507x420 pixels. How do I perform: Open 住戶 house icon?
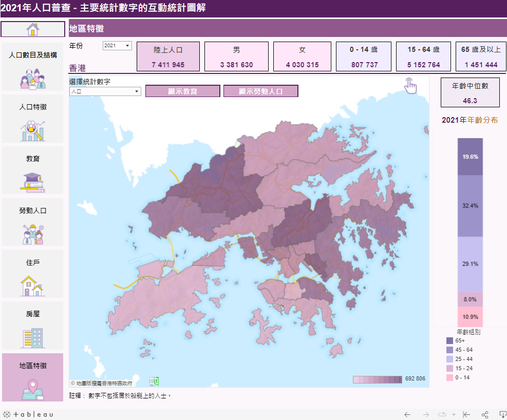click(x=33, y=286)
